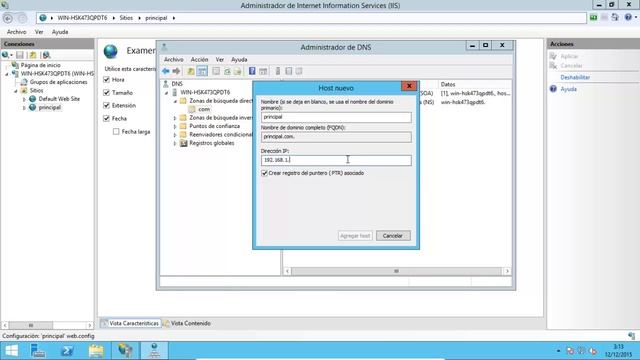Toggle the Extensión checkbox

(x=107, y=105)
